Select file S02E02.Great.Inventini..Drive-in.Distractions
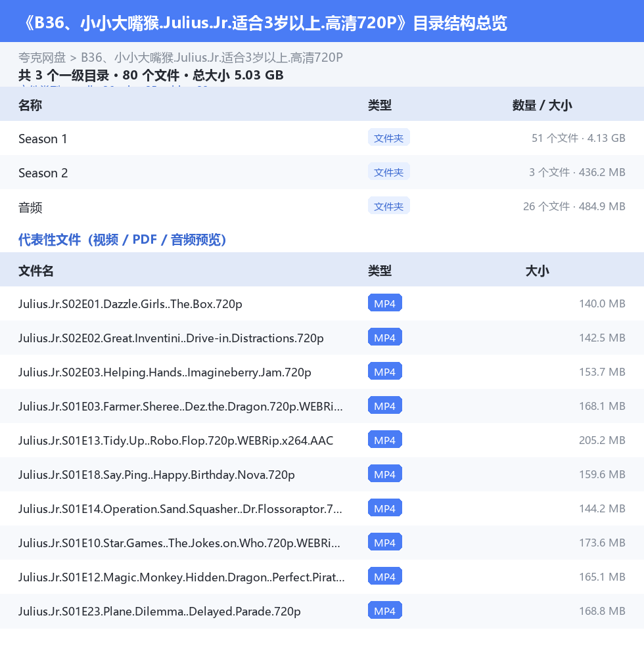 (171, 338)
